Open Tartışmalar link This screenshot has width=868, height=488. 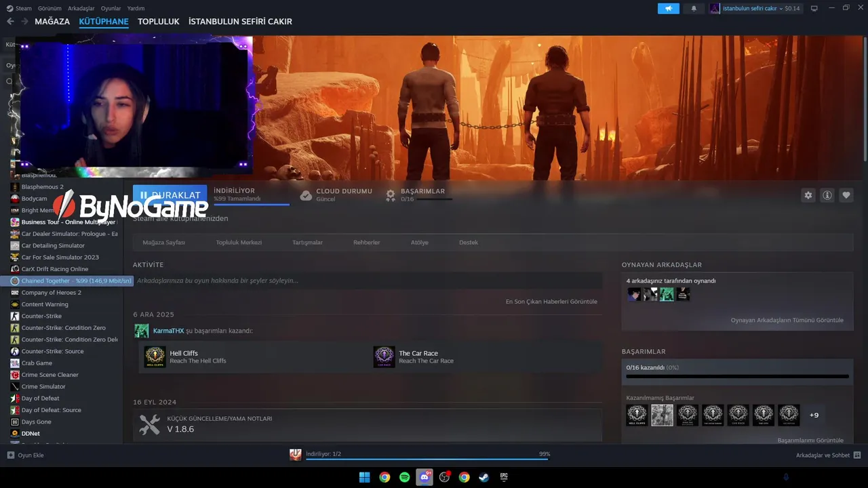(307, 243)
